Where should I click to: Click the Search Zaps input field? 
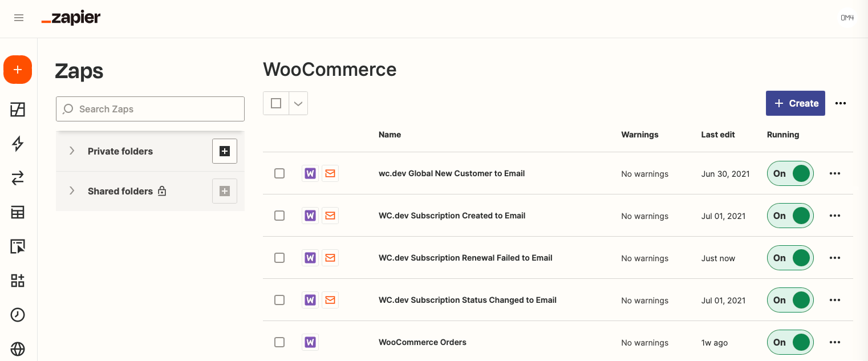point(150,109)
